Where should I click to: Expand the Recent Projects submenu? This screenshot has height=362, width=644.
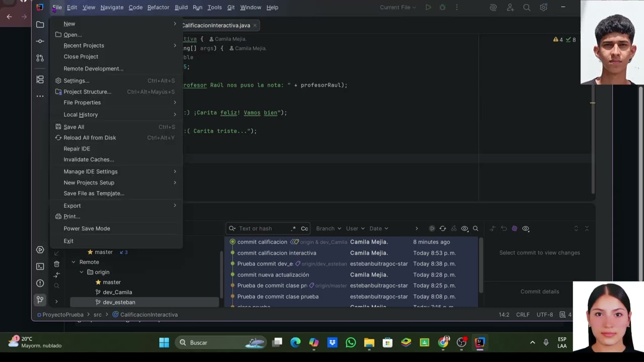click(x=116, y=45)
